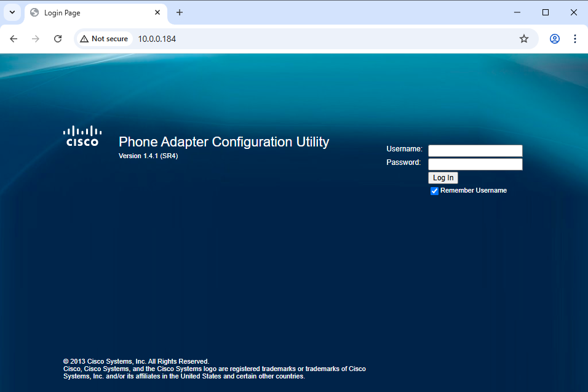588x392 pixels.
Task: Click the globe favicon on Login Page tab
Action: point(34,12)
